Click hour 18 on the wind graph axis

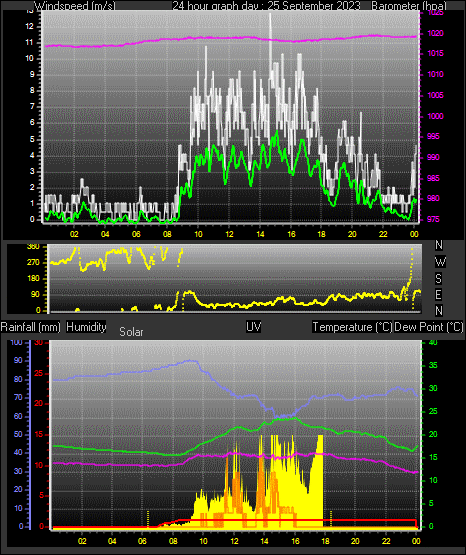click(x=321, y=234)
